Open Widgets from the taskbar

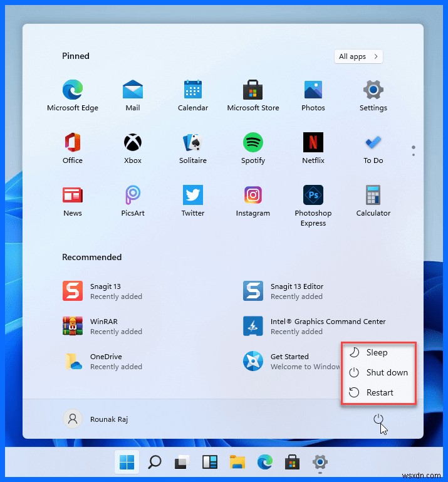209,462
